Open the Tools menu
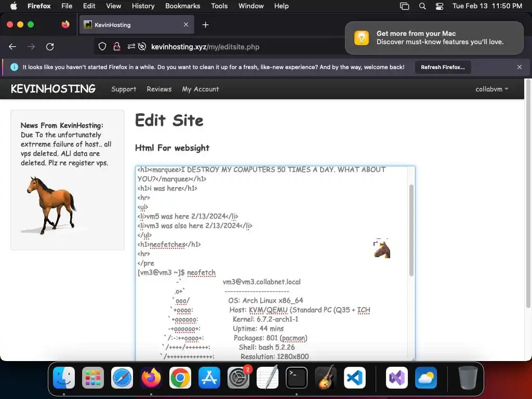This screenshot has width=532, height=399. pyautogui.click(x=219, y=6)
